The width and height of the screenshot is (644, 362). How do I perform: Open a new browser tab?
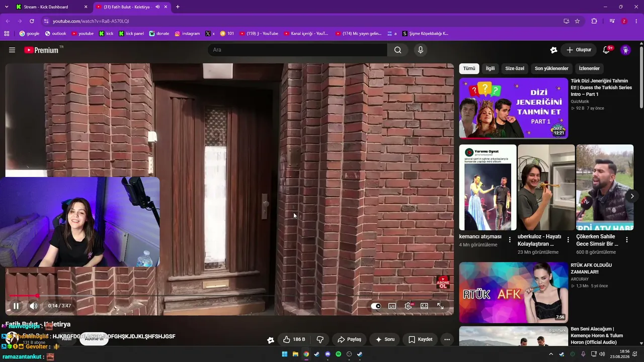coord(178,7)
